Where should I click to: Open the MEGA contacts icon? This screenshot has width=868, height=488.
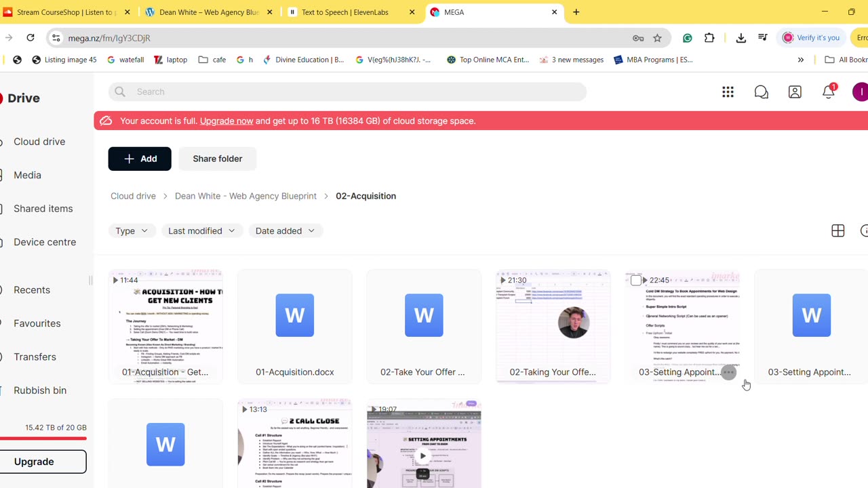[795, 91]
